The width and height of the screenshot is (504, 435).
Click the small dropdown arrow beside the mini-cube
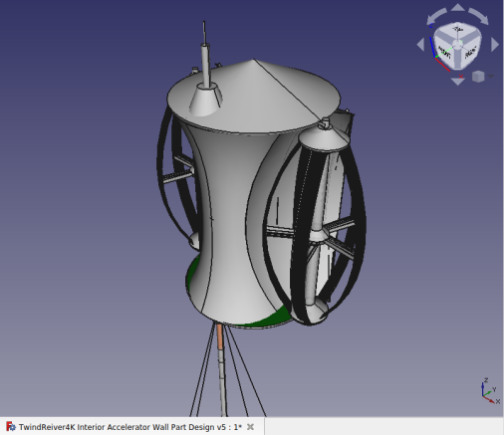tap(491, 77)
